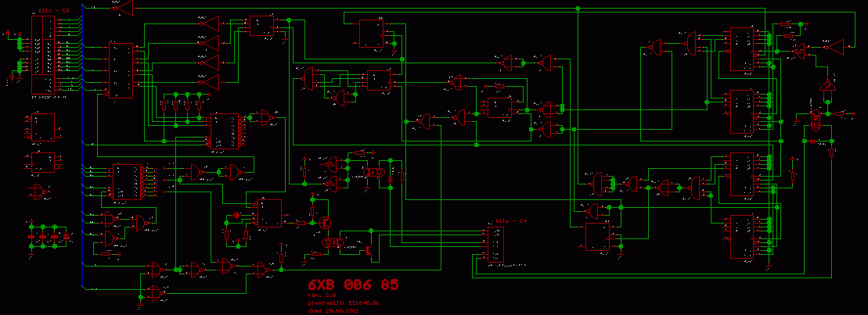Screen dimensions: 868x315
Task: Select the dne 20.08.2011 date text
Action: [x=332, y=310]
